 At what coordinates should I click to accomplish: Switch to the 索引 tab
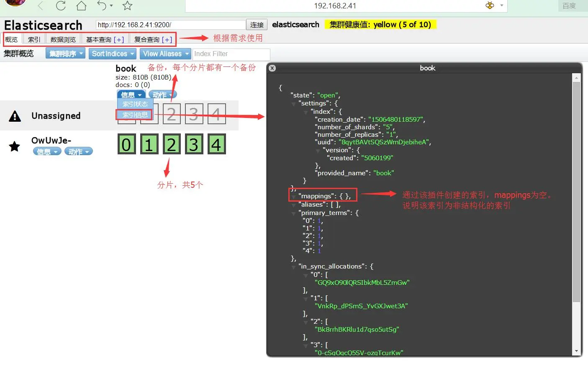(x=34, y=39)
